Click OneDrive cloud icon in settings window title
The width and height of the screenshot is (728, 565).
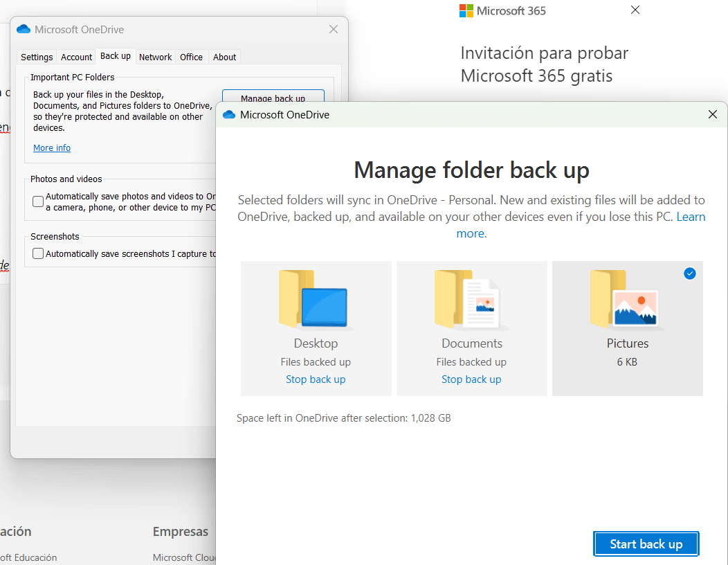pyautogui.click(x=24, y=29)
